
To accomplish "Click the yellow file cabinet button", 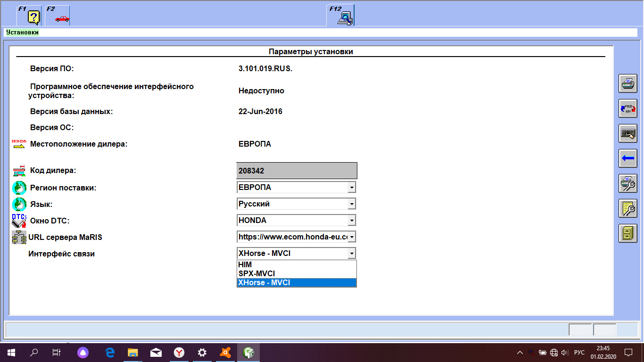I will (x=627, y=233).
